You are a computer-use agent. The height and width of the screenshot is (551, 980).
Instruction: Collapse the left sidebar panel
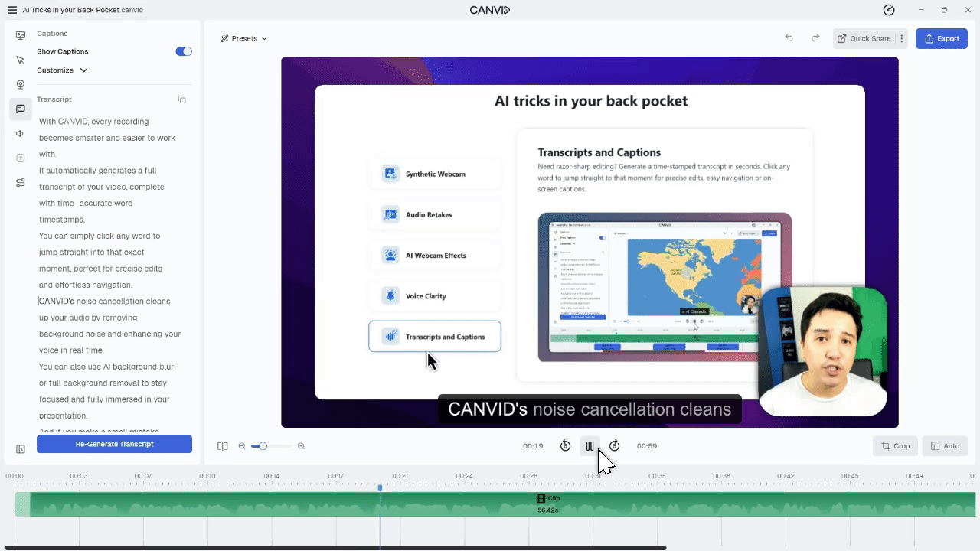tap(21, 449)
